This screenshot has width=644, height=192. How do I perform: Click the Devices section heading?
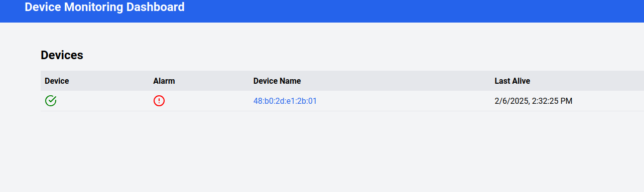point(62,55)
